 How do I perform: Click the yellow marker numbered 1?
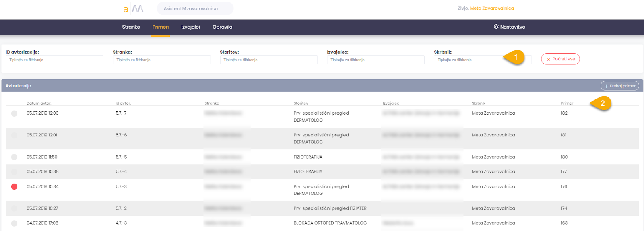515,57
